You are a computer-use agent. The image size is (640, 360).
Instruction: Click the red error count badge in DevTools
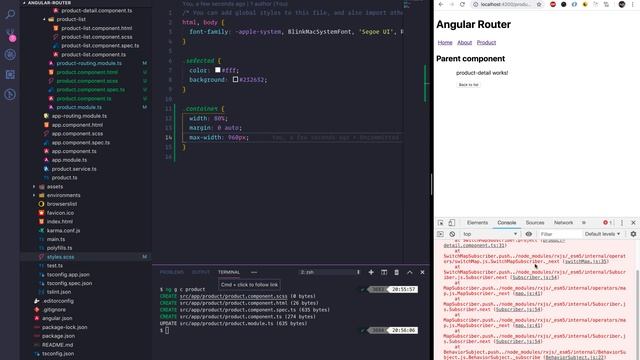(x=607, y=223)
